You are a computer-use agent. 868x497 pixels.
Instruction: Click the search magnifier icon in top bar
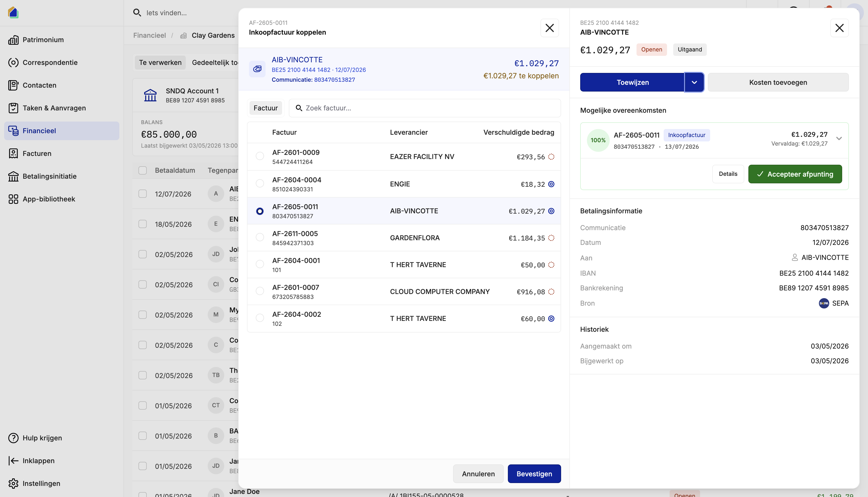pos(137,13)
